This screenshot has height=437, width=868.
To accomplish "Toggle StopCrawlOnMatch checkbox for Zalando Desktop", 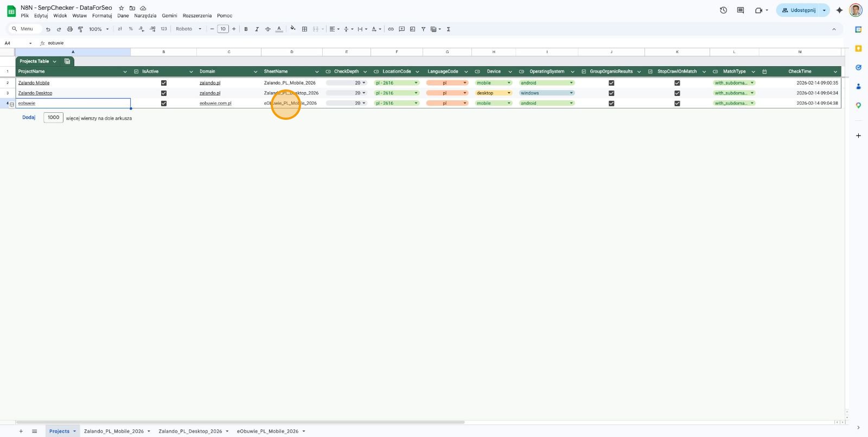I will pos(677,93).
